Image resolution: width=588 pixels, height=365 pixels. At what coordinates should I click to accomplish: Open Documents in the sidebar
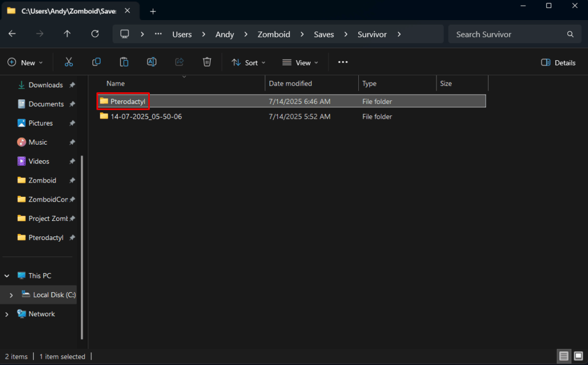46,104
